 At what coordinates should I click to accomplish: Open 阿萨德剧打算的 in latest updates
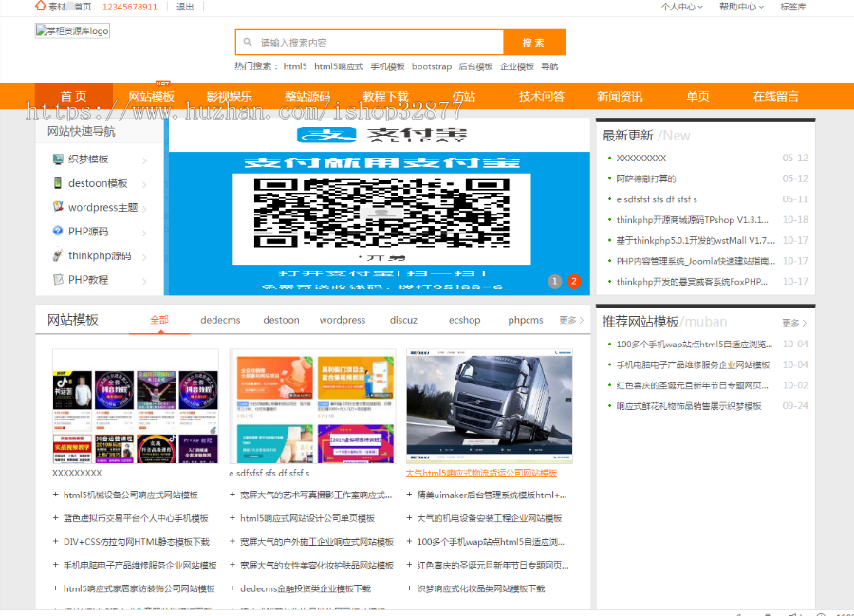point(646,178)
